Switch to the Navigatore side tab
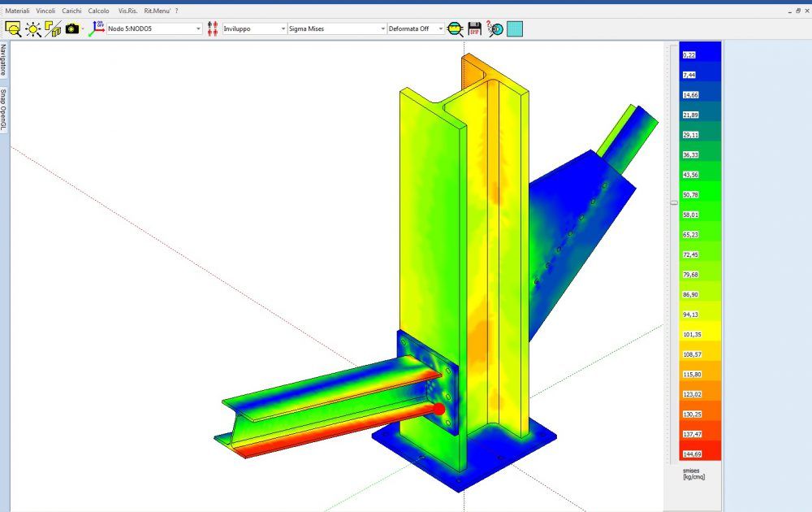812x512 pixels. [4, 61]
